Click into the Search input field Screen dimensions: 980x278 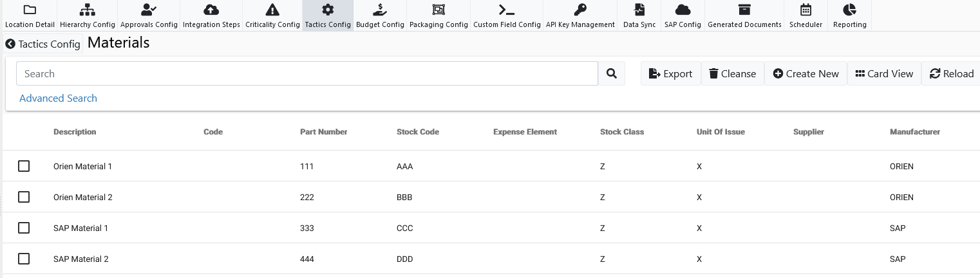tap(306, 74)
